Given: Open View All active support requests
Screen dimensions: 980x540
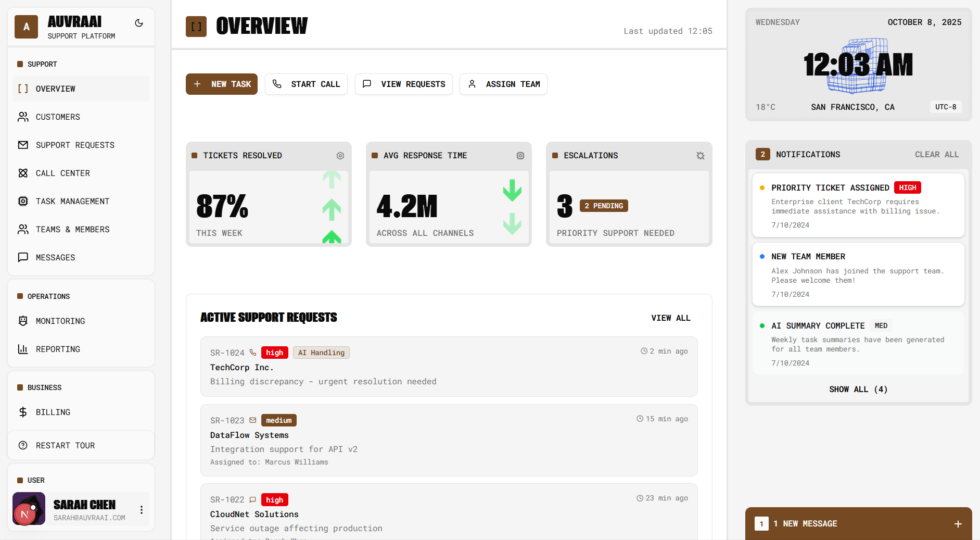Looking at the screenshot, I should click(670, 318).
